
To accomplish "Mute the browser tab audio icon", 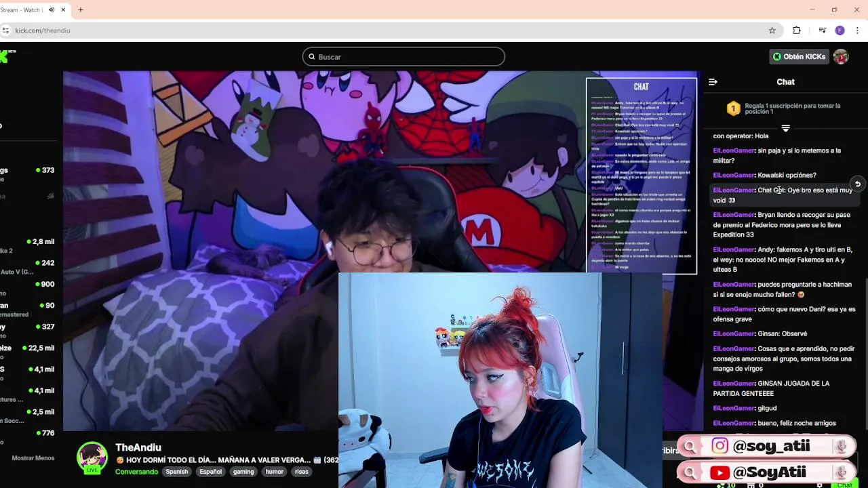I will (52, 10).
